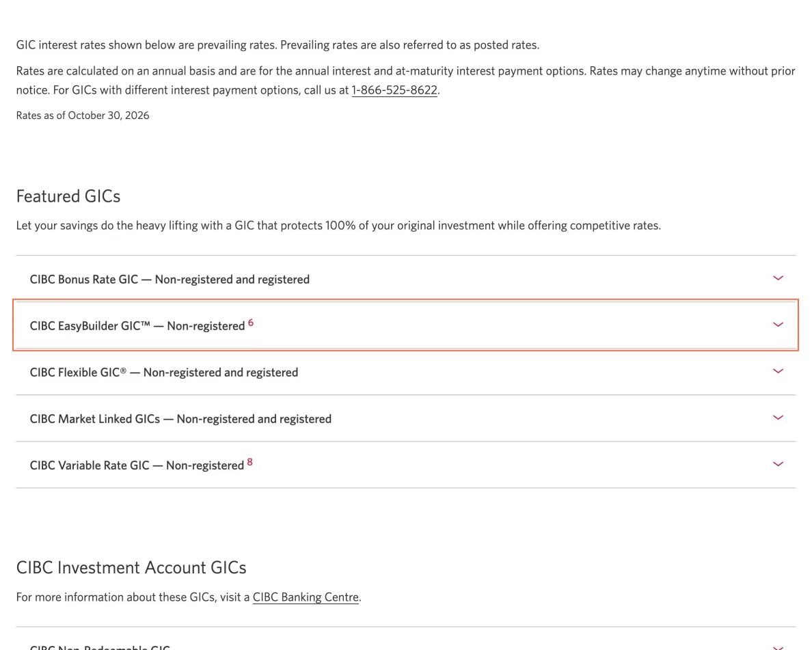Expand CIBC Market Linked GICs chevron
Viewport: 812px width, 650px height.
point(778,418)
